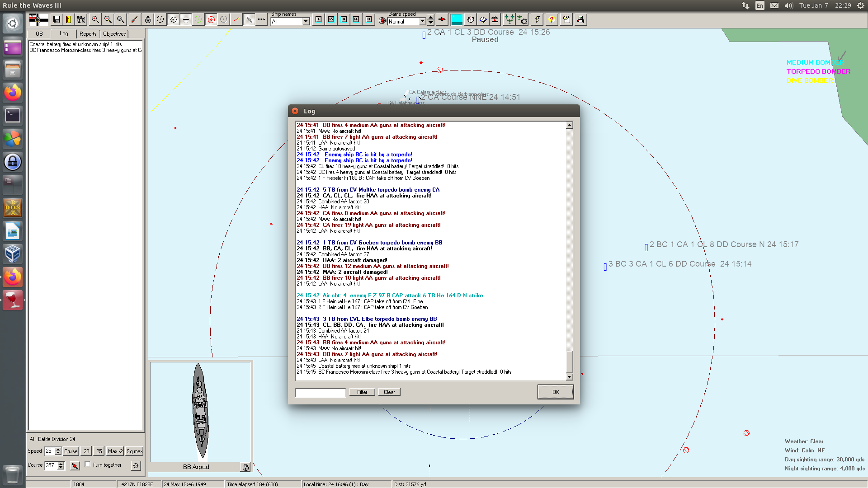Open the help question mark icon
868x488 pixels.
[x=552, y=19]
